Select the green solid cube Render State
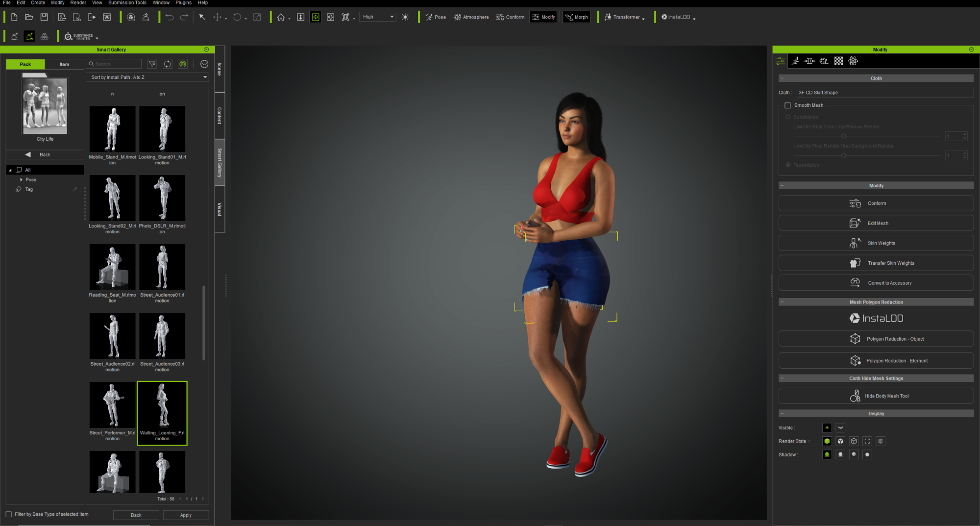 (x=827, y=441)
